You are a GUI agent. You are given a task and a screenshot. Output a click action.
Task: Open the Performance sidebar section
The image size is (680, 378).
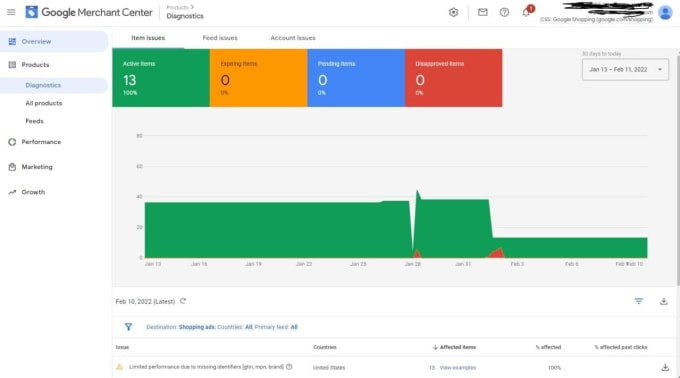[x=41, y=142]
